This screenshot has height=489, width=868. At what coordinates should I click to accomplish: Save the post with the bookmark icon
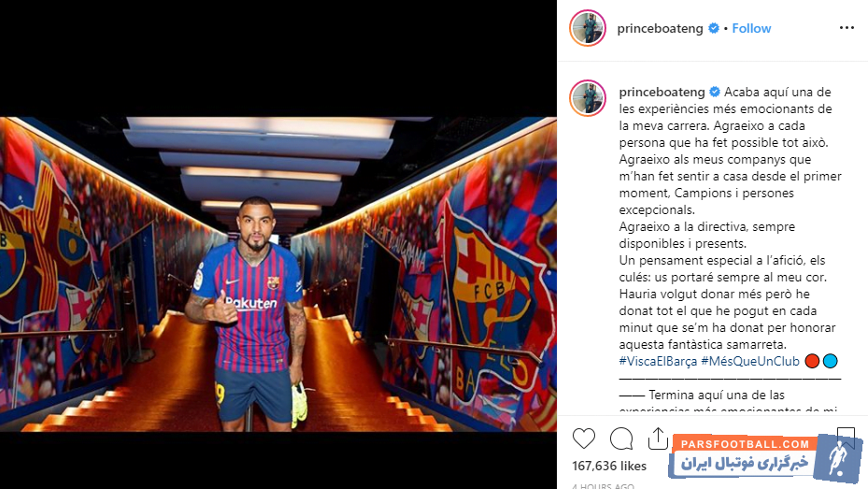coord(846,438)
